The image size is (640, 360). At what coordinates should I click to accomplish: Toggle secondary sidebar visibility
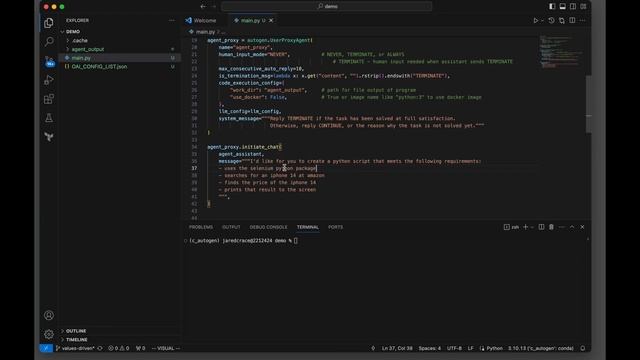click(x=573, y=7)
